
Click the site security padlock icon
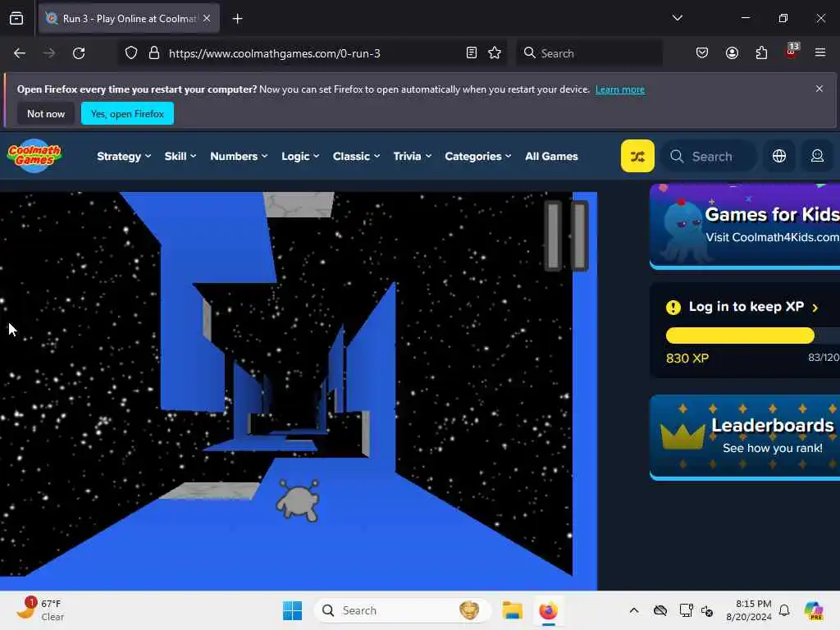(154, 53)
